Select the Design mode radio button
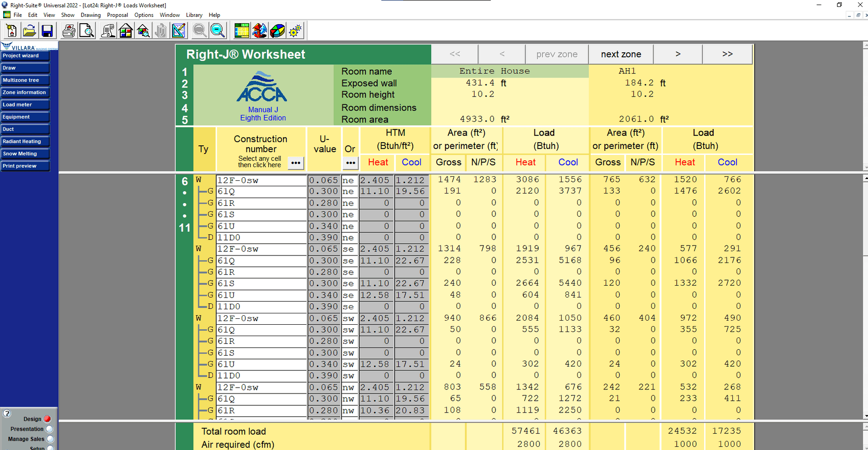The image size is (868, 450). [47, 419]
